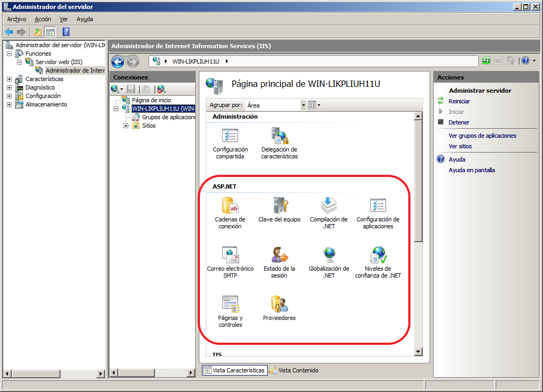Open Configuración de aplicaciones icon

pyautogui.click(x=378, y=206)
